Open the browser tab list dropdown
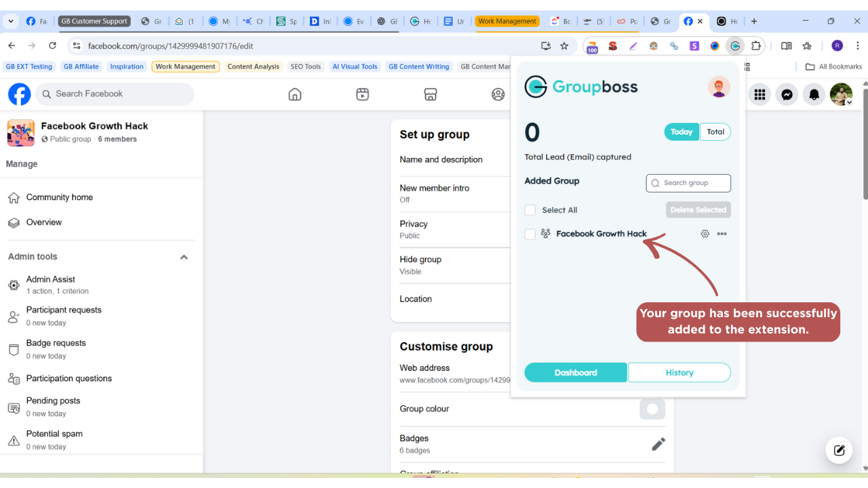This screenshot has width=868, height=488. [11, 21]
